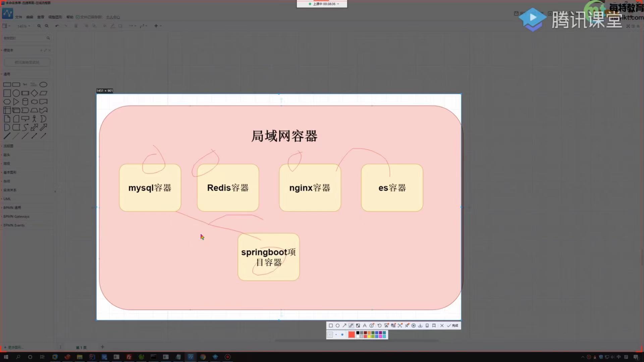Expand the 流程图 shape category
This screenshot has width=644, height=362.
pos(8,146)
